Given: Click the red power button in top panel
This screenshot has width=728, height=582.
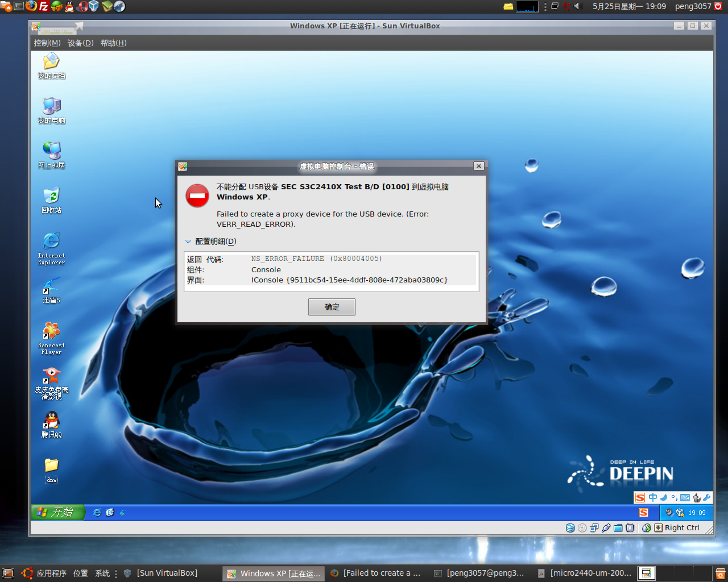Looking at the screenshot, I should tap(718, 6).
